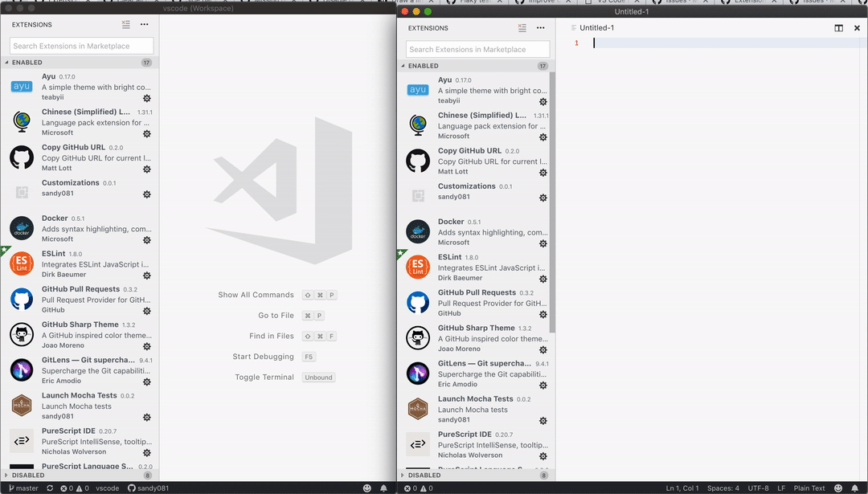Change Plain Text language mode
This screenshot has width=868, height=494.
(x=809, y=488)
